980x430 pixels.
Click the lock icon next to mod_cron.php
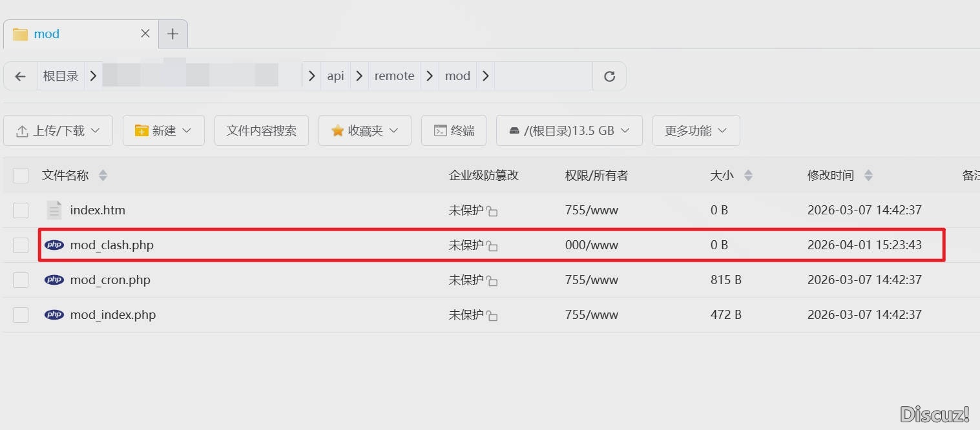point(494,280)
